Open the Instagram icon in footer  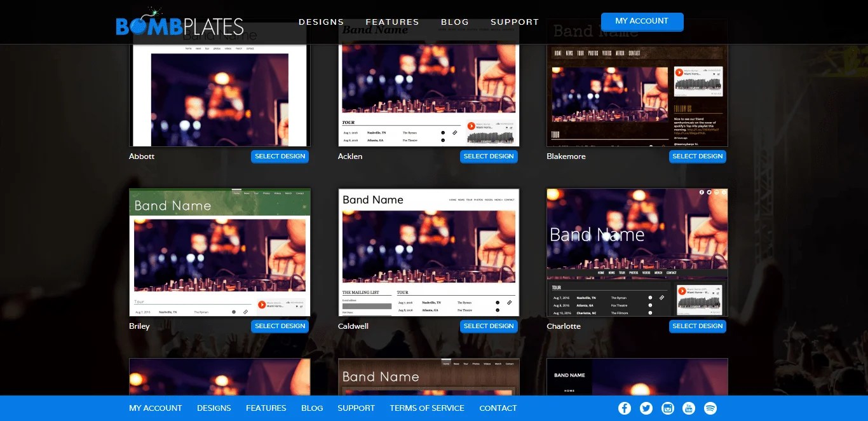coord(667,408)
